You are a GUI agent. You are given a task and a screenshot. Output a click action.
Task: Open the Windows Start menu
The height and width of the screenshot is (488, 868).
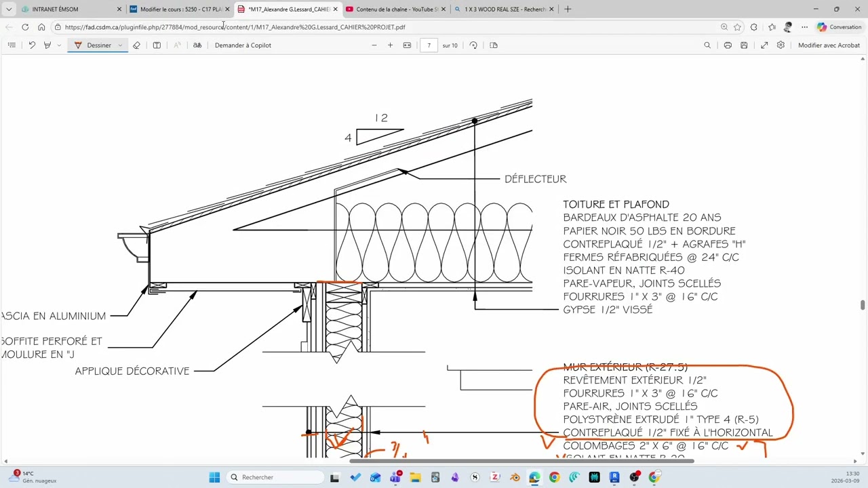point(214,477)
